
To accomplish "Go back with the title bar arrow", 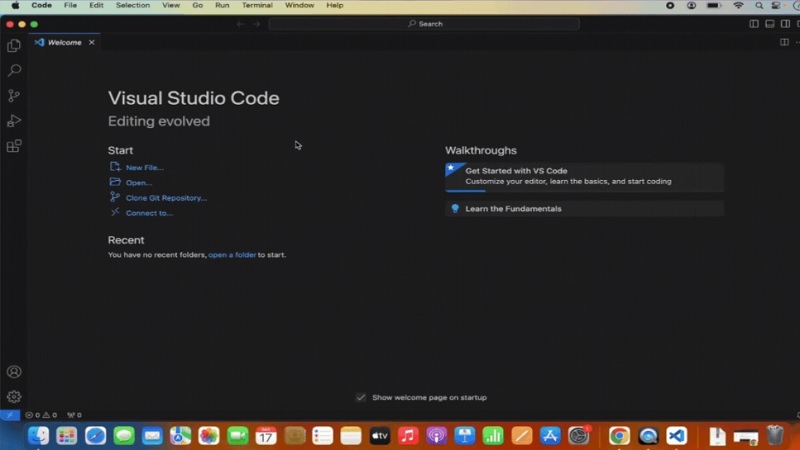I will [240, 24].
